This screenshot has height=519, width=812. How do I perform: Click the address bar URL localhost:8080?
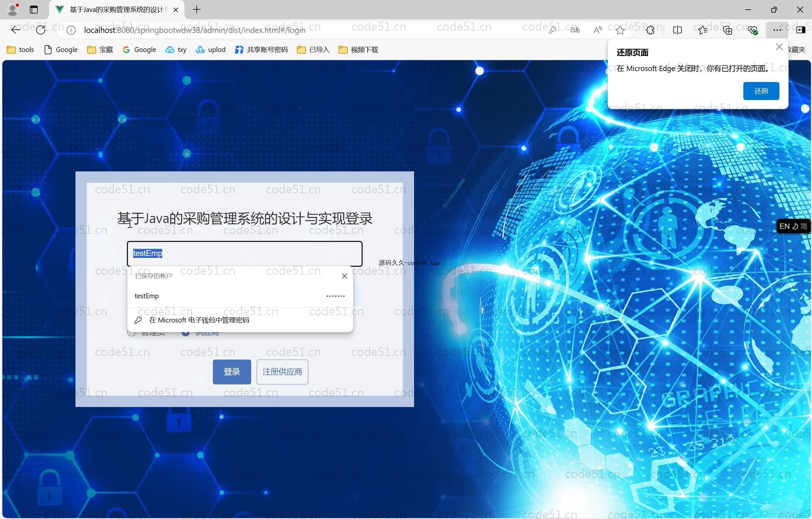click(194, 30)
